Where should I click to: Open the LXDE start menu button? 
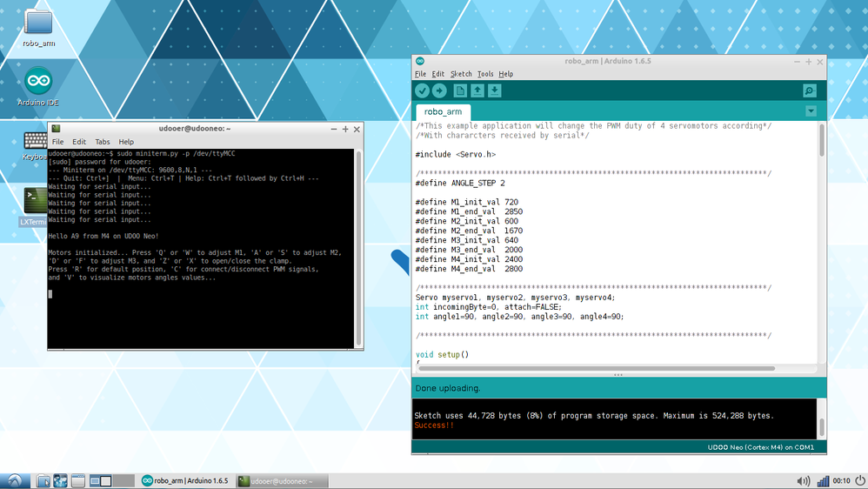(x=15, y=480)
